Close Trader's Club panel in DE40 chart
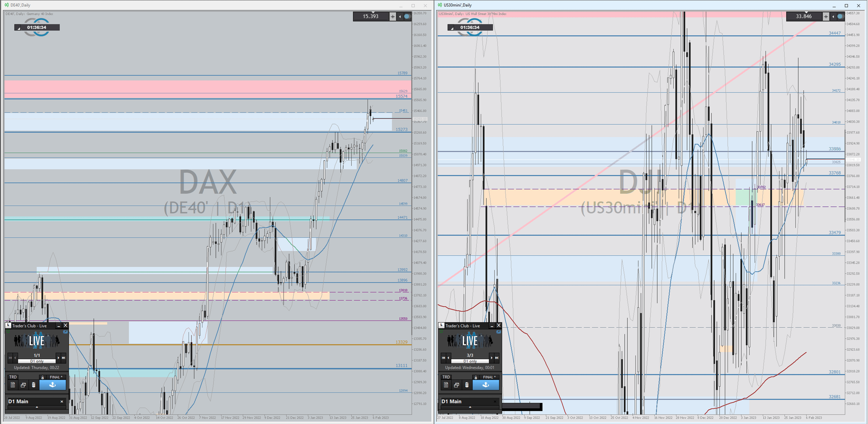This screenshot has width=868, height=424. click(66, 325)
